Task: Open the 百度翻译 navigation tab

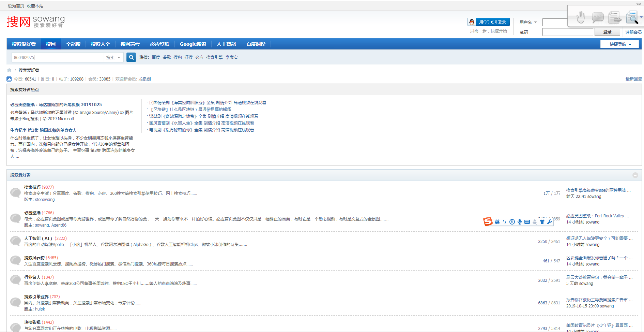Action: click(x=256, y=44)
